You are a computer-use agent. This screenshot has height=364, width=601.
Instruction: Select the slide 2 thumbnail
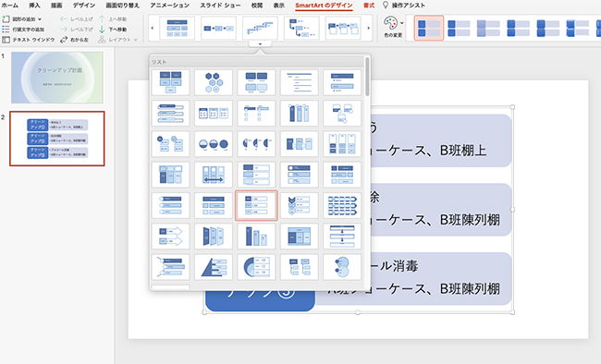(x=57, y=139)
